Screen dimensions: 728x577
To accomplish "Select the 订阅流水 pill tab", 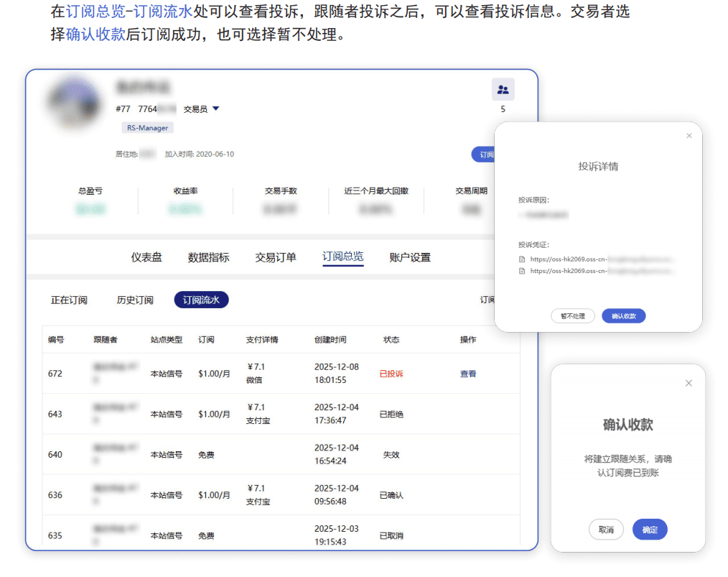I will click(x=201, y=300).
